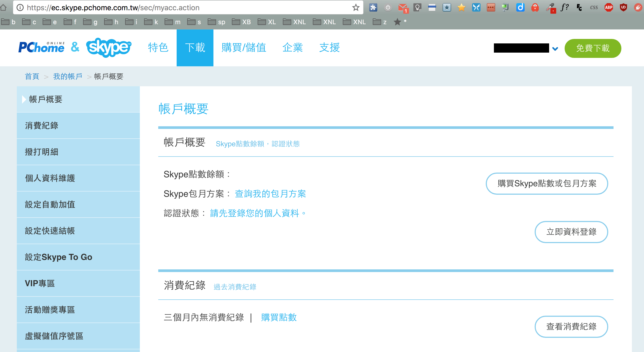
Task: Select the 下載 navigation tab
Action: point(195,48)
